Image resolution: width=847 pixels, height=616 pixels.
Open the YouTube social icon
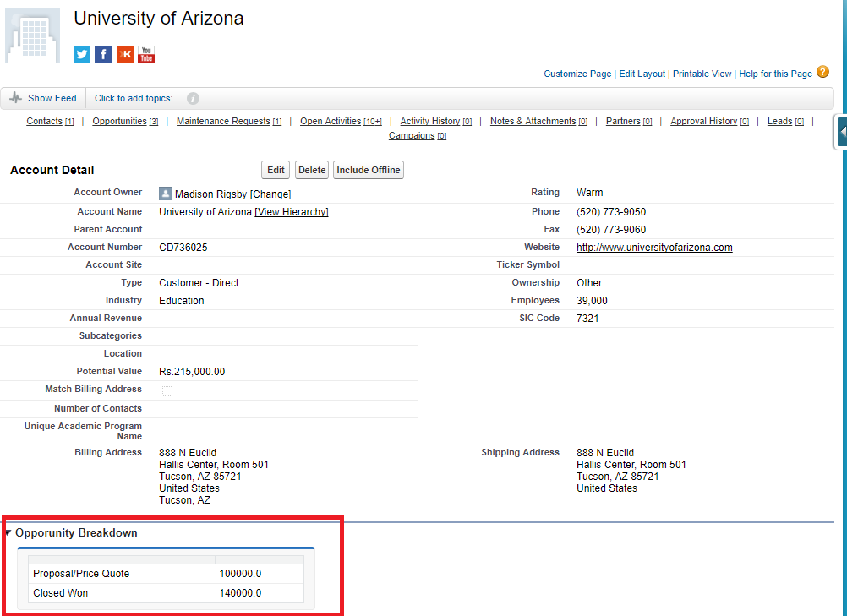click(x=146, y=54)
